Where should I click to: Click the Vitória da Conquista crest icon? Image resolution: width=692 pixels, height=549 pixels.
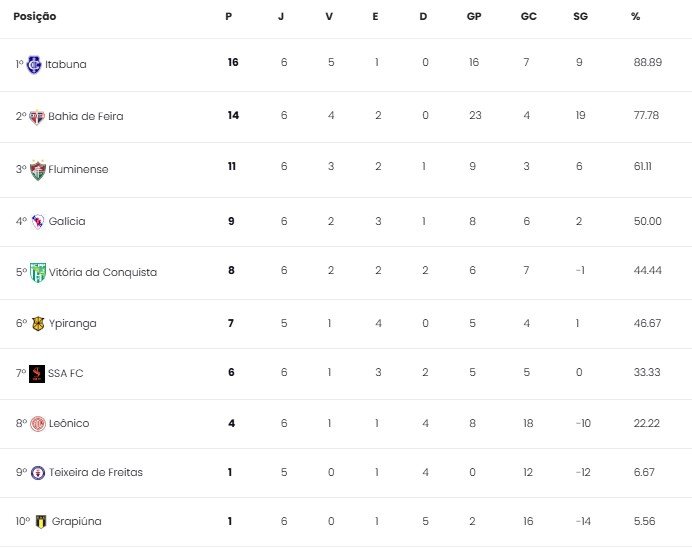[x=37, y=272]
